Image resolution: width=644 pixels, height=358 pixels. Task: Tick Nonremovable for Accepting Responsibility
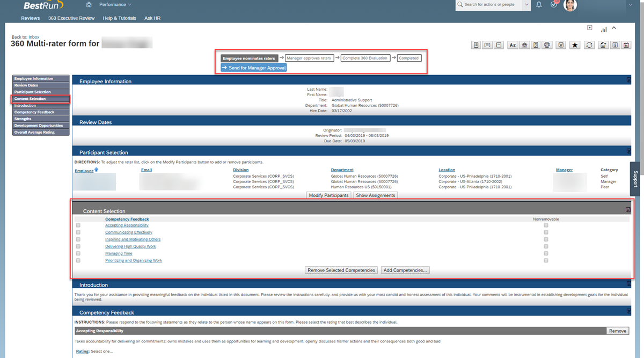coord(546,225)
